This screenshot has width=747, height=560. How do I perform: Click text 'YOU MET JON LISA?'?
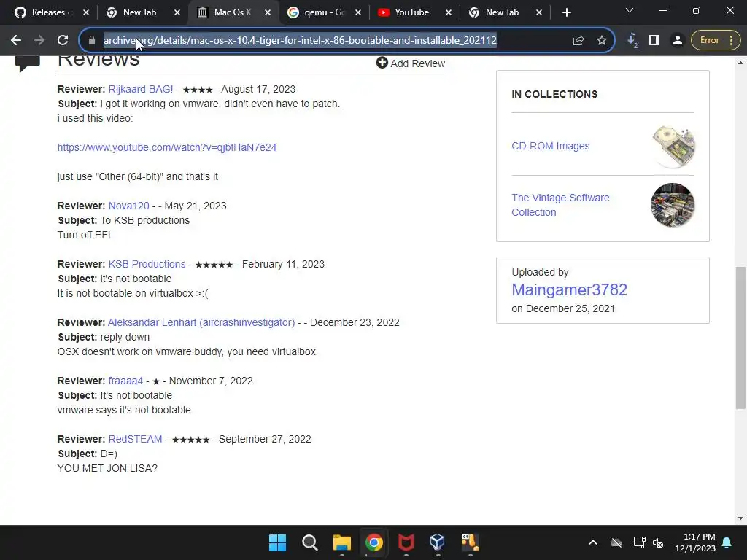point(107,468)
